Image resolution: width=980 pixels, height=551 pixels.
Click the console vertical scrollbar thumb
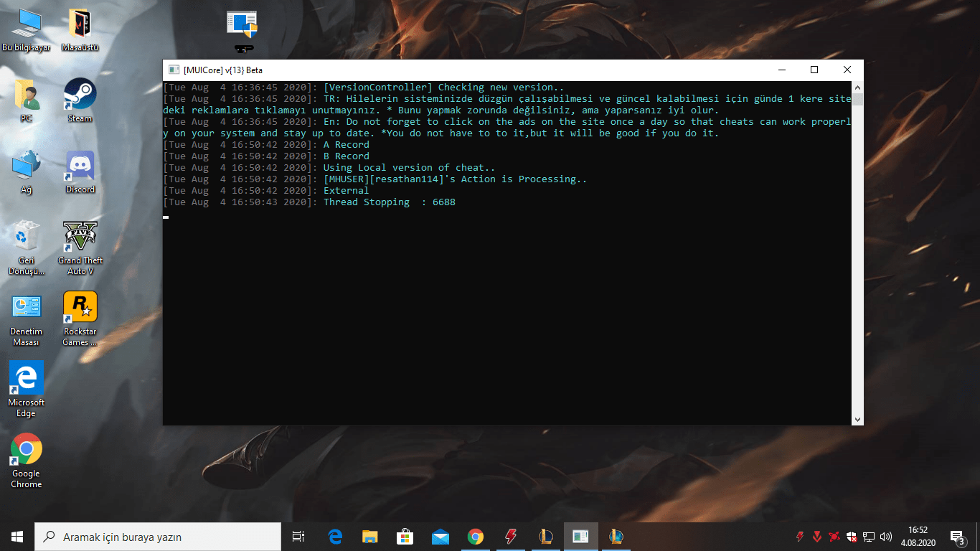click(857, 99)
